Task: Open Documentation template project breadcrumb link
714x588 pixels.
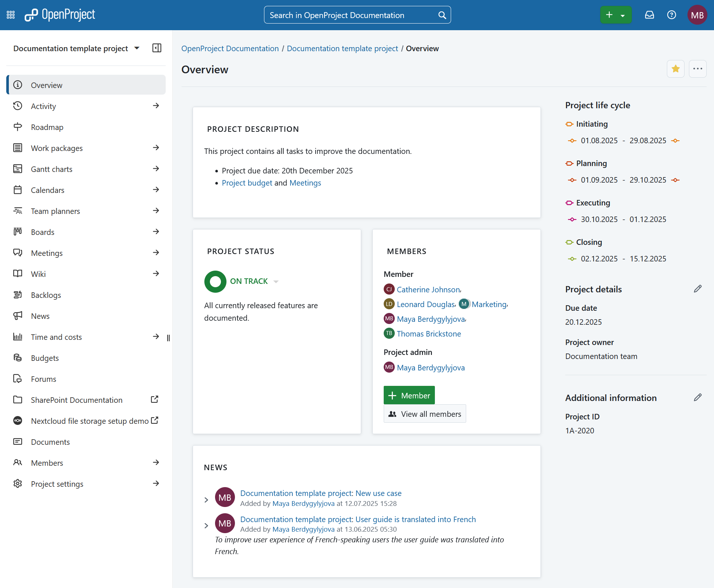Action: tap(342, 49)
